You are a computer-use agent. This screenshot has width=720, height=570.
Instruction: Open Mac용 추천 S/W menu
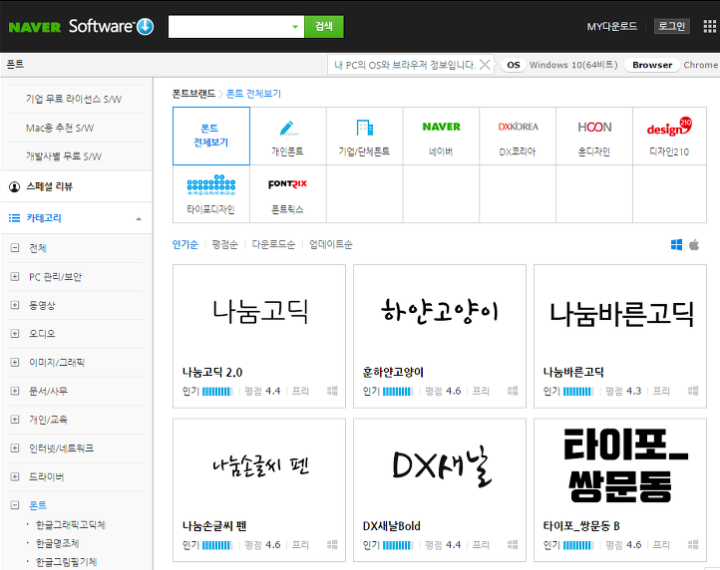click(x=60, y=128)
